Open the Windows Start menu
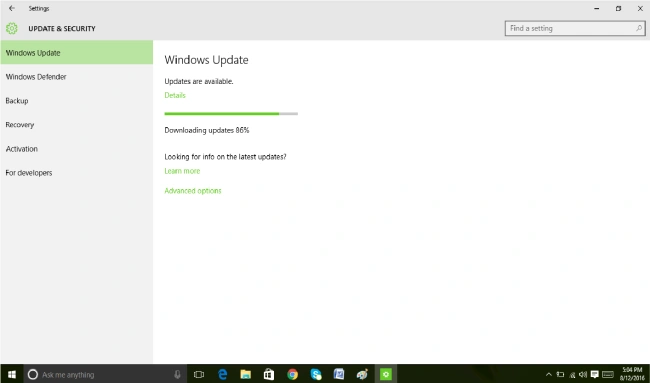Screen dimensions: 650x383 pos(12,374)
